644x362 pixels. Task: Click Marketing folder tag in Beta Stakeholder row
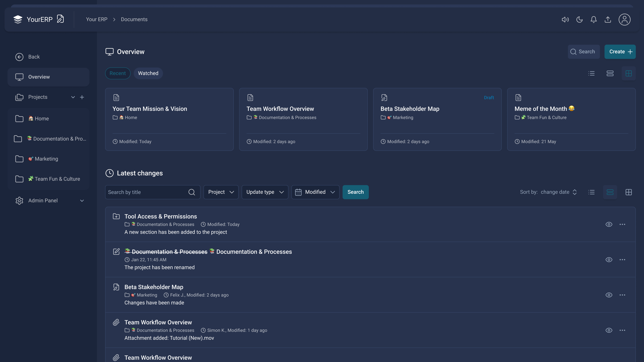pyautogui.click(x=141, y=295)
